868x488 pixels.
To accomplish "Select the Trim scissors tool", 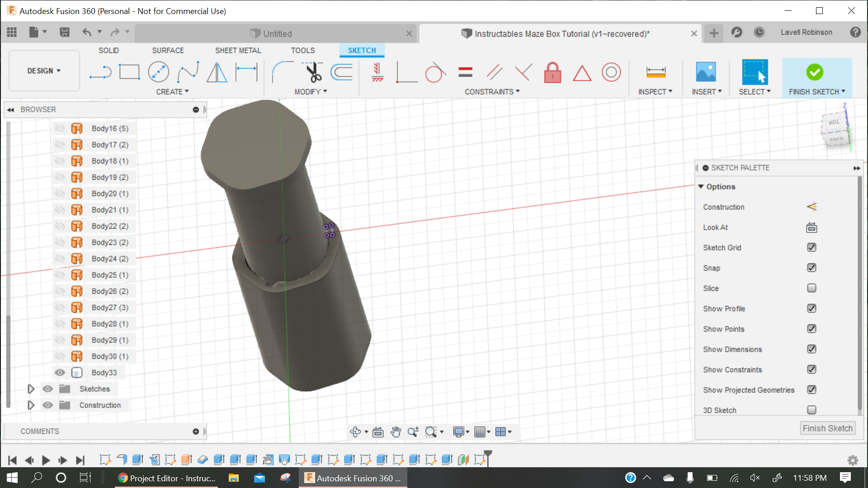I will (313, 72).
